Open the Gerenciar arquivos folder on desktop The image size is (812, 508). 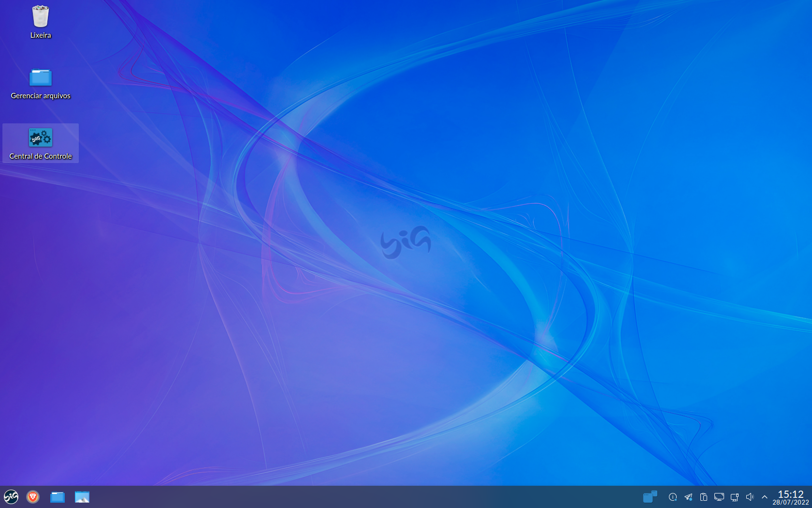[x=41, y=83]
